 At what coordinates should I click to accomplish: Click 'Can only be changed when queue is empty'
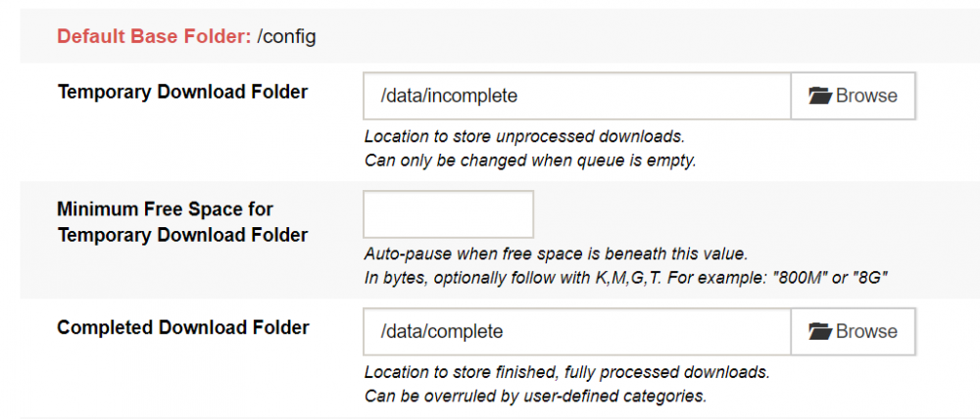530,161
